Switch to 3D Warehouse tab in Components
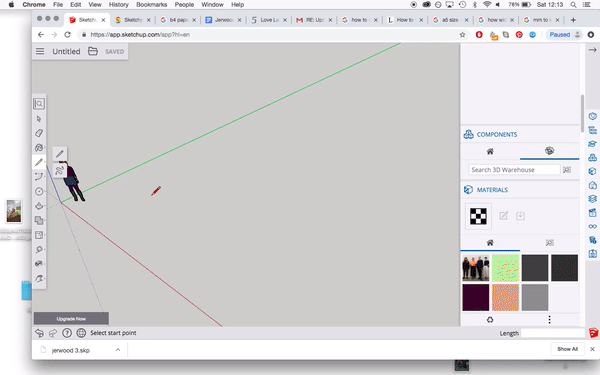This screenshot has width=600, height=375. [549, 151]
